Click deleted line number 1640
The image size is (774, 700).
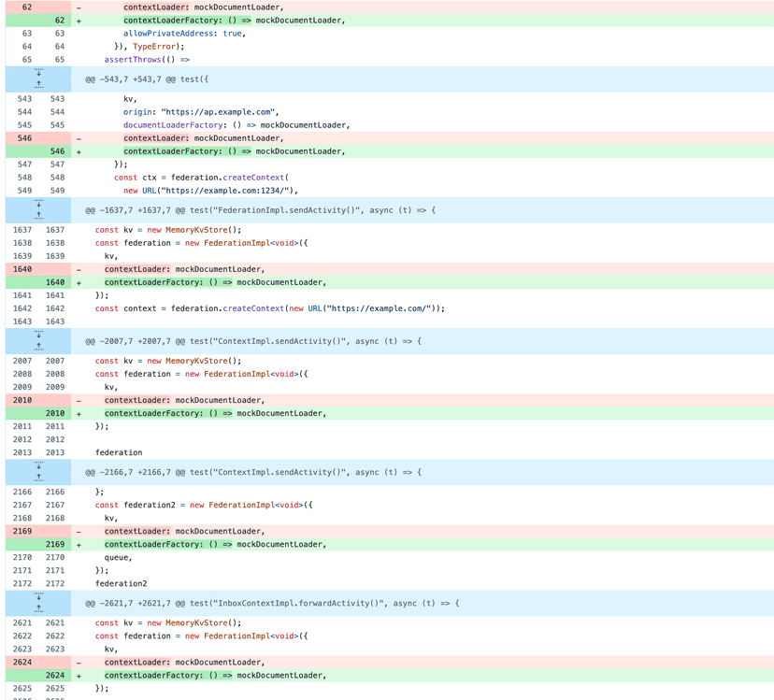click(23, 269)
